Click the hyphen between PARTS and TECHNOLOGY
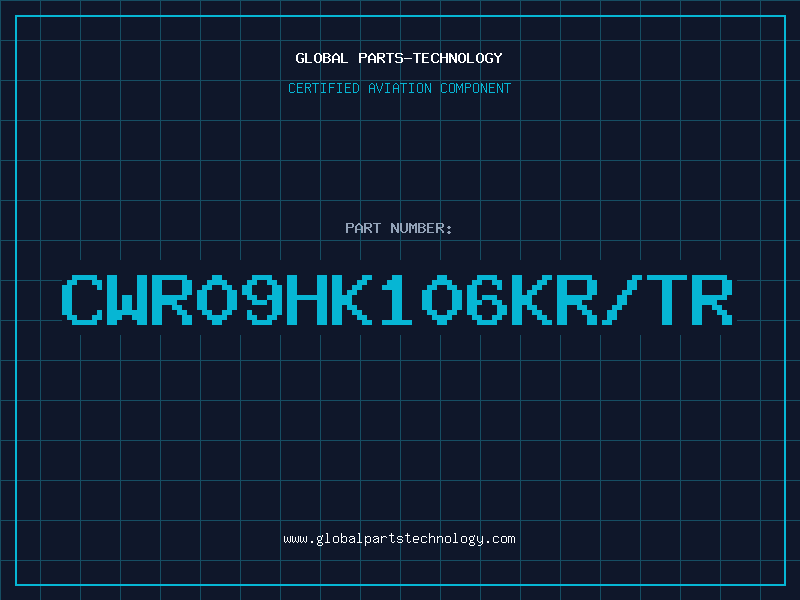Image resolution: width=800 pixels, height=600 pixels. point(408,58)
